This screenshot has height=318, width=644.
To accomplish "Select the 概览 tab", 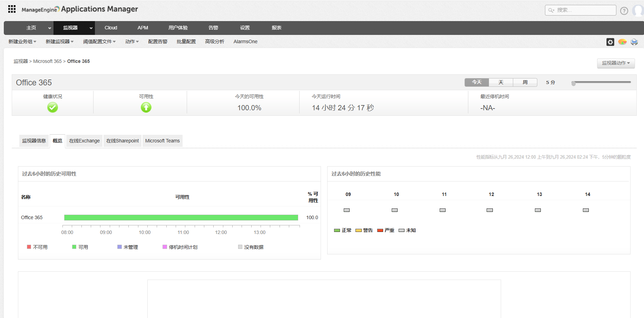I will click(57, 141).
